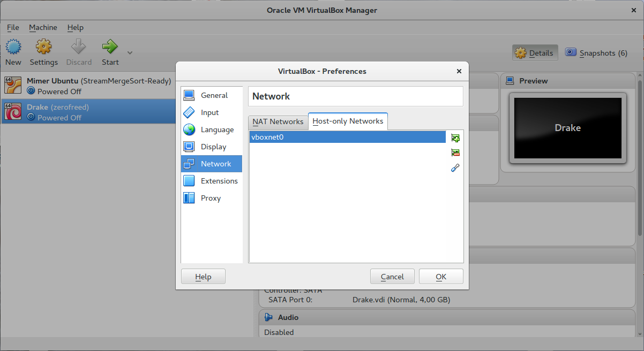This screenshot has width=644, height=351.
Task: Open the General preferences category
Action: pos(212,95)
